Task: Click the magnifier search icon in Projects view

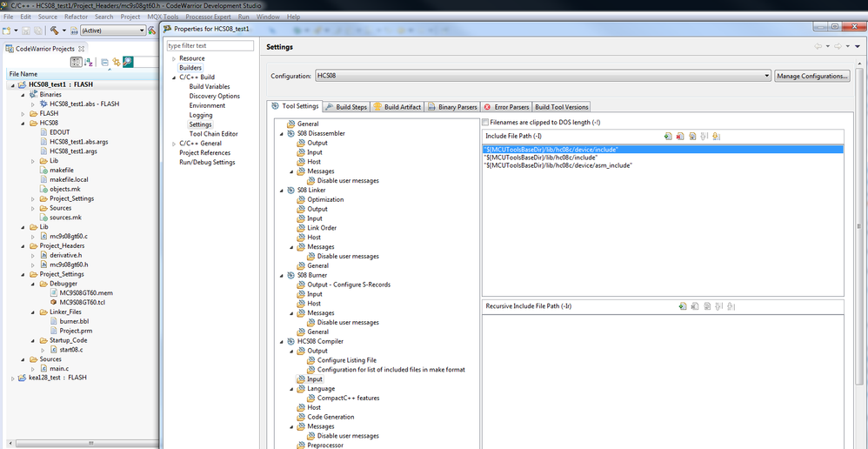Action: (128, 62)
